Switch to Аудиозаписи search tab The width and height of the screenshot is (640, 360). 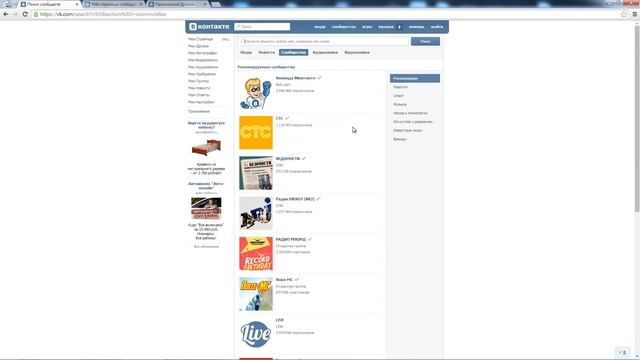[325, 53]
